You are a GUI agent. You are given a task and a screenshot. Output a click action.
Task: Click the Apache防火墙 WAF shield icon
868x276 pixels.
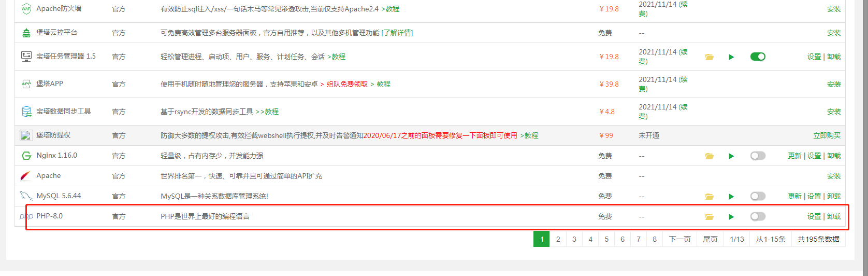(x=26, y=9)
